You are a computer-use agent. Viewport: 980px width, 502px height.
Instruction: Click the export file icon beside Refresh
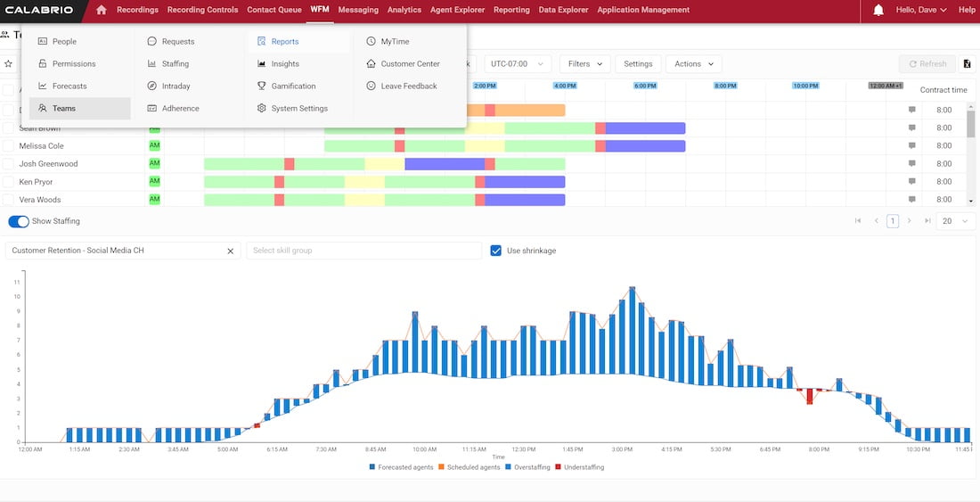click(x=967, y=64)
